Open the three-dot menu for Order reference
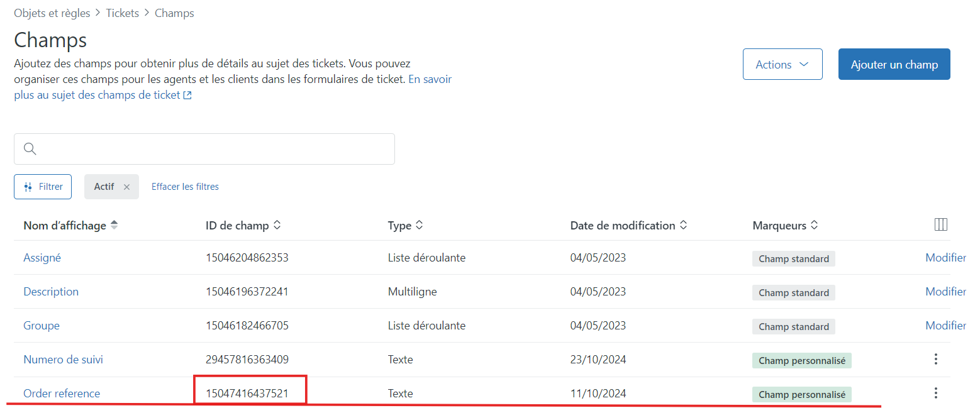 [x=935, y=393]
